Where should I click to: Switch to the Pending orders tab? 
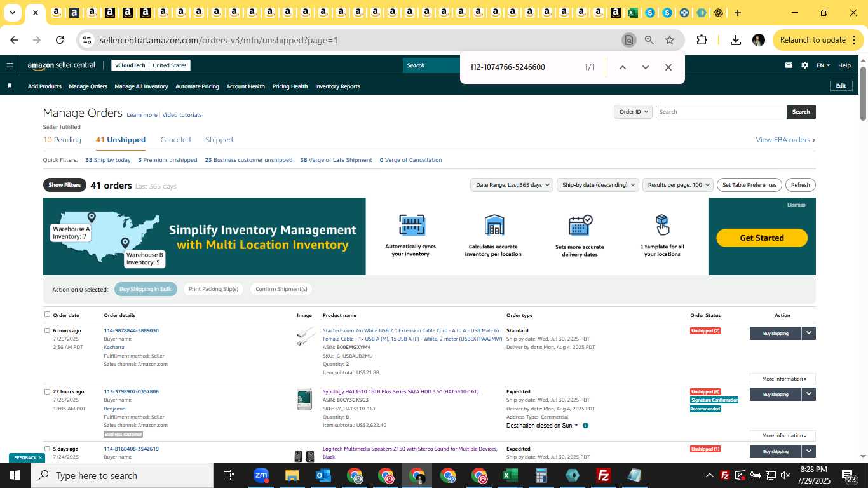[62, 140]
